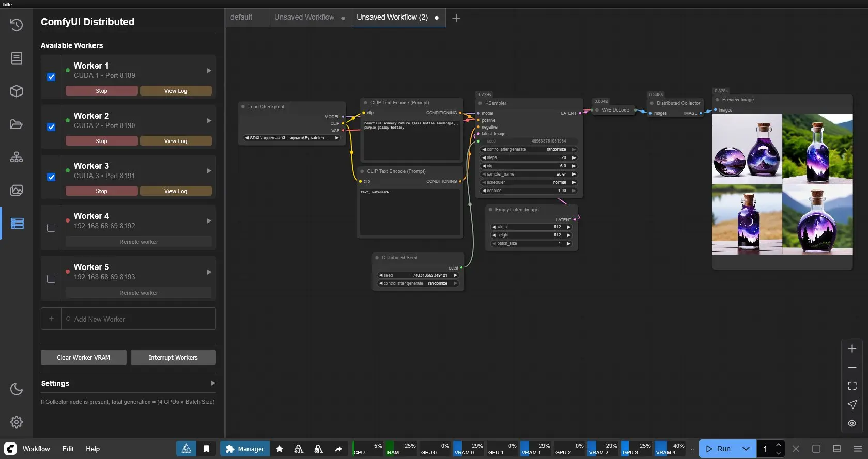Expand Worker 2 details arrow

209,121
